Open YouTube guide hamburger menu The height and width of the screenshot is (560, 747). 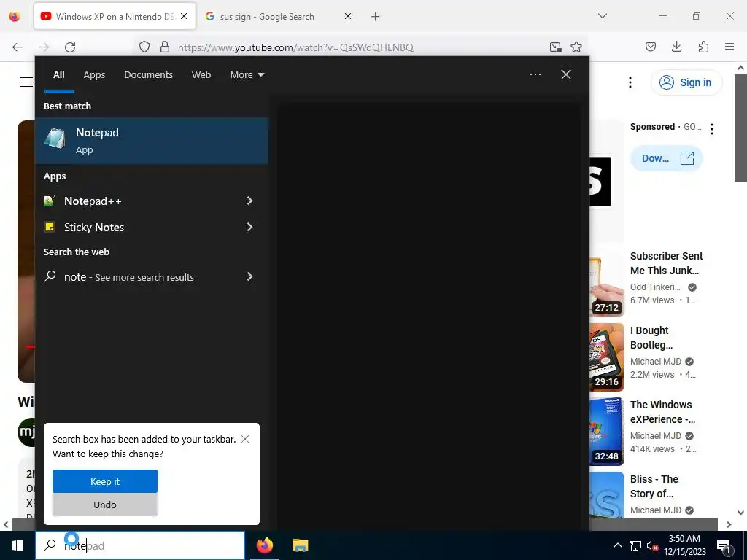coord(26,82)
